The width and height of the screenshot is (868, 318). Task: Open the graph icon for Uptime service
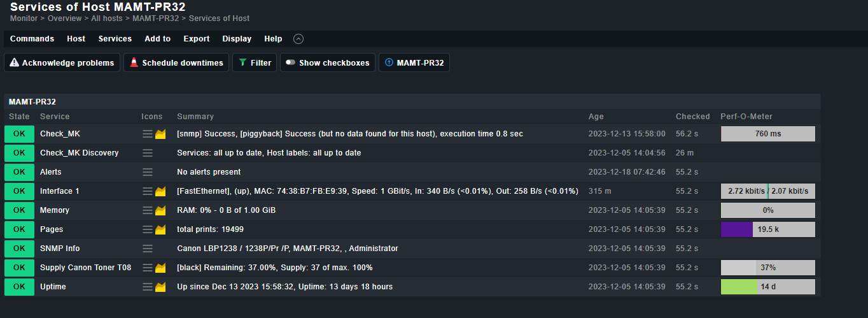pos(160,287)
